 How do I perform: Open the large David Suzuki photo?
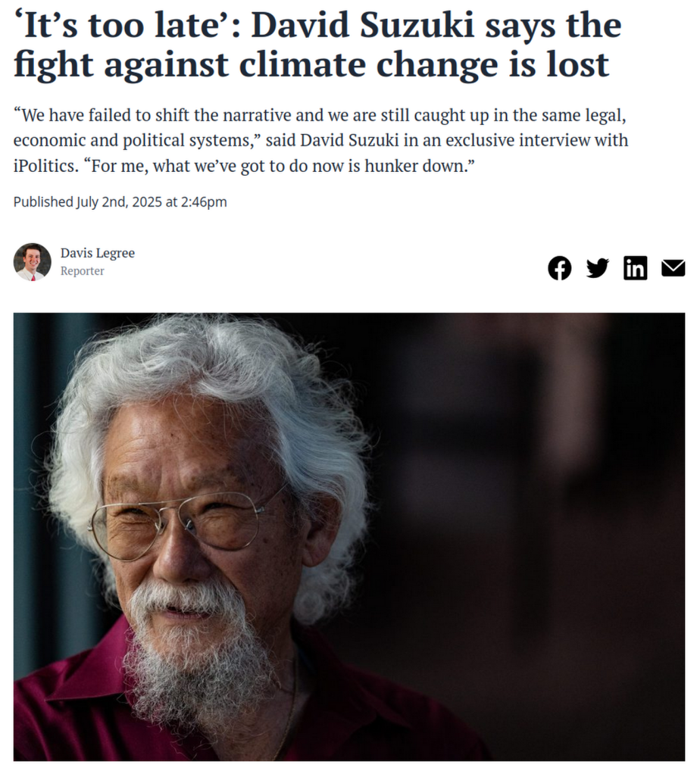click(348, 537)
